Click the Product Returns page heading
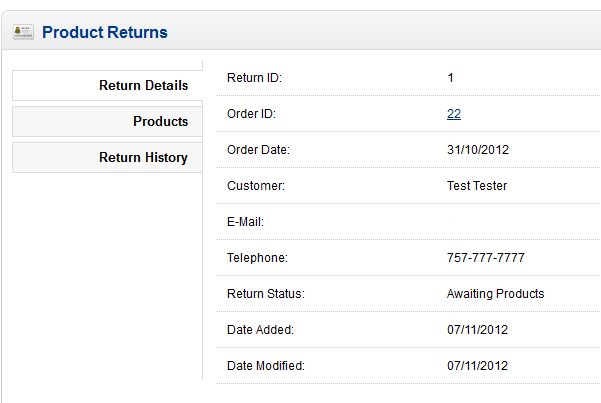The height and width of the screenshot is (403, 601). click(x=105, y=32)
